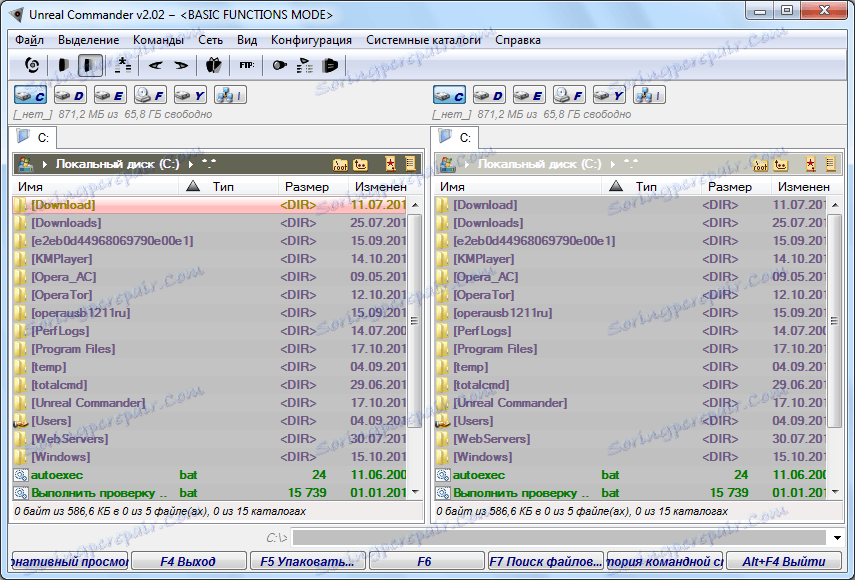The width and height of the screenshot is (855, 580).
Task: Open the Файл menu
Action: (x=29, y=40)
